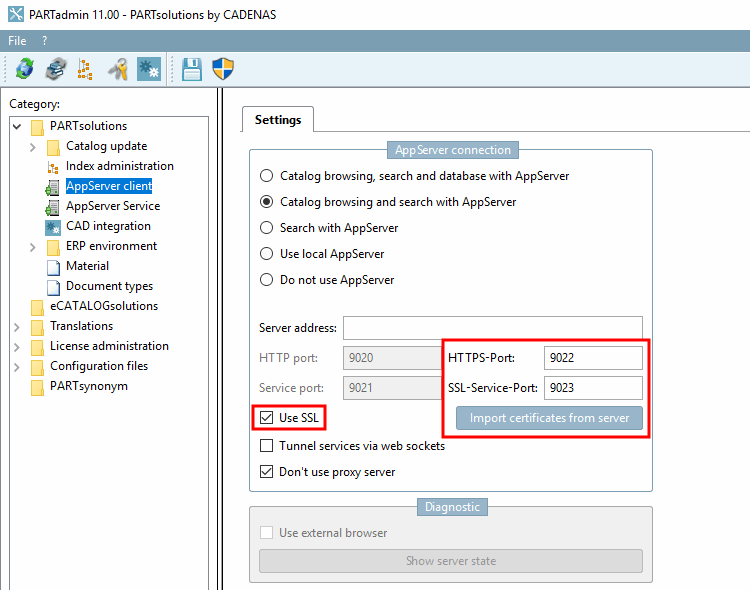Select License administration in the tree
This screenshot has height=590, width=750.
click(x=109, y=346)
